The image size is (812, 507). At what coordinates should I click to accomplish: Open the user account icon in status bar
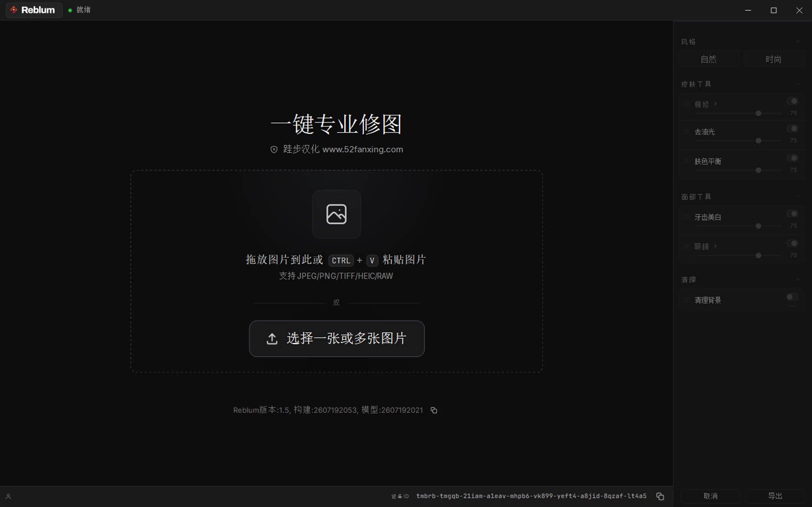8,496
